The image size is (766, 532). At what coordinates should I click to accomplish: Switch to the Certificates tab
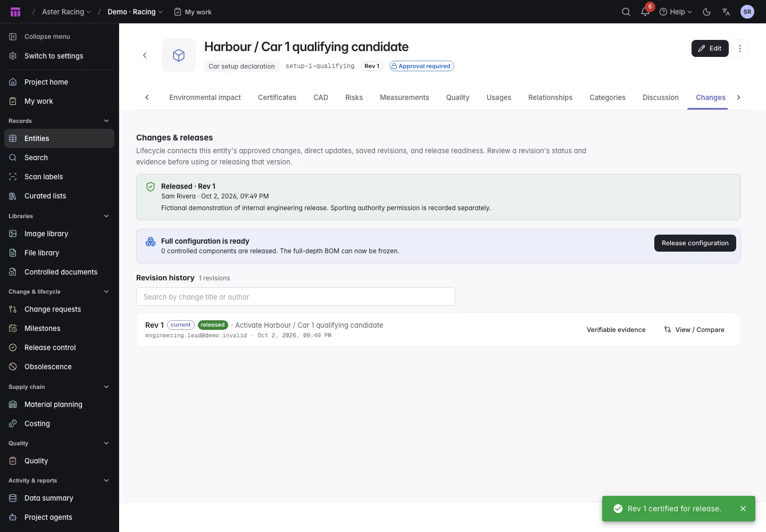[x=277, y=97]
